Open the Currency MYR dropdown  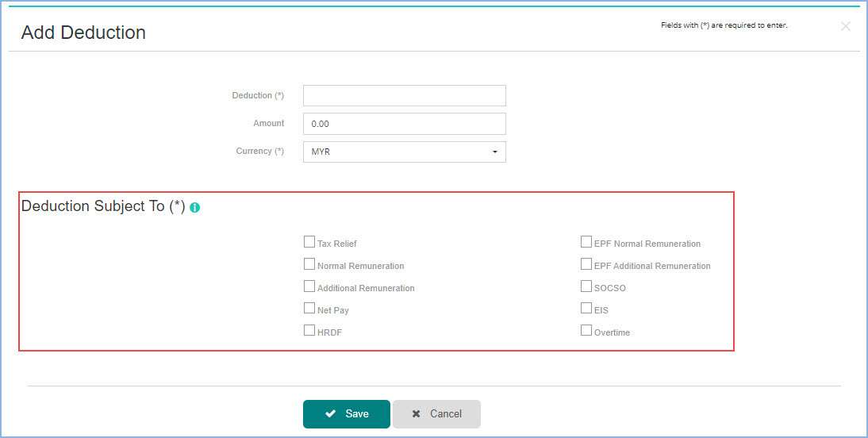pyautogui.click(x=405, y=152)
